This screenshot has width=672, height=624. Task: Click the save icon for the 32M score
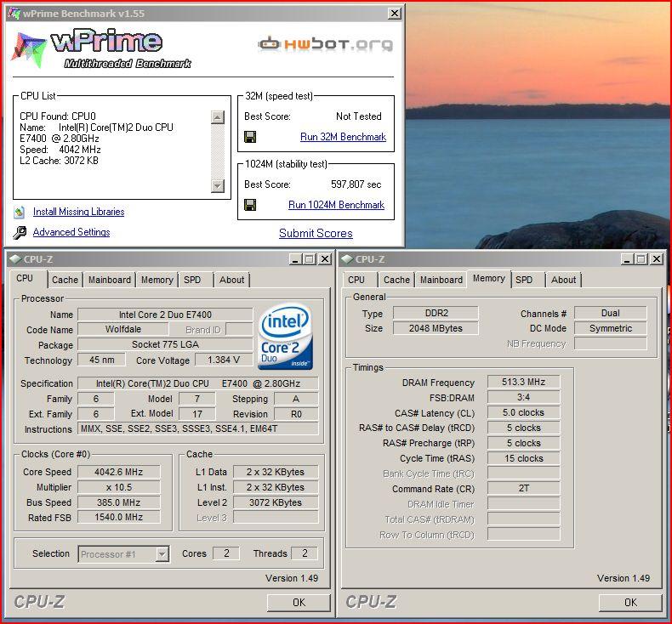[x=250, y=137]
